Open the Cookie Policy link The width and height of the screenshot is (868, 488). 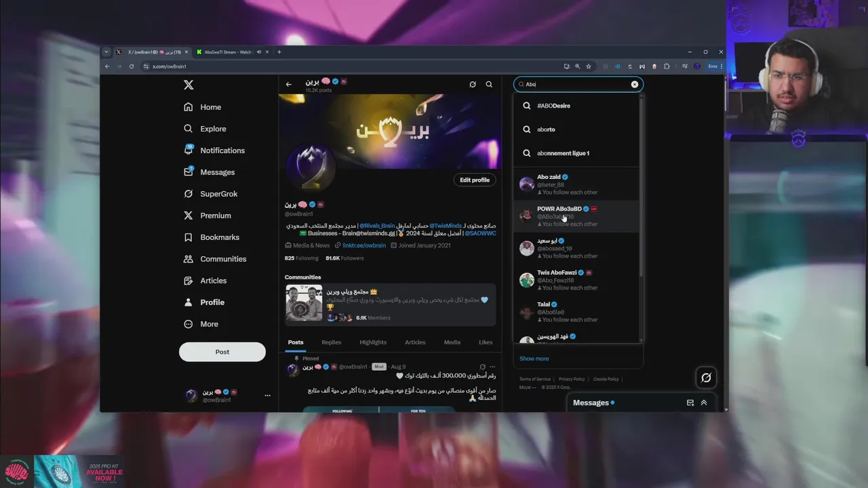click(606, 379)
